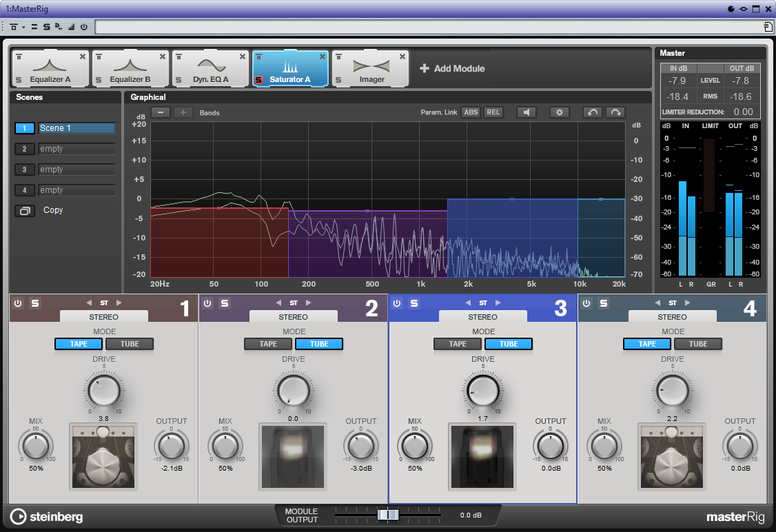Click band 1 STEREO tab
Image resolution: width=776 pixels, height=532 pixels.
(104, 317)
